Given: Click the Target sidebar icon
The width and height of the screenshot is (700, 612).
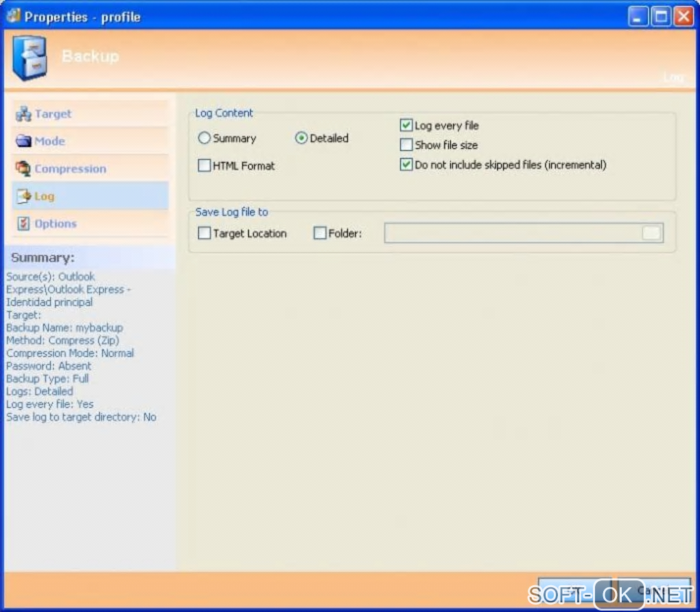Looking at the screenshot, I should pos(23,115).
